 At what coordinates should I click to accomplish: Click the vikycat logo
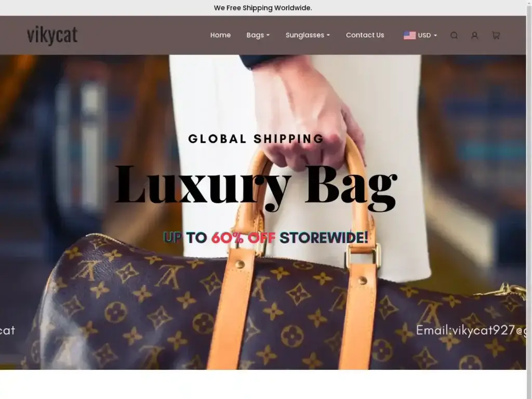click(x=52, y=35)
